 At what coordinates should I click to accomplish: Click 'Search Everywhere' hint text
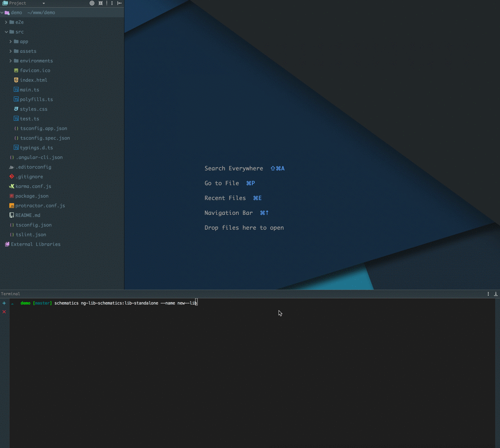pos(234,168)
